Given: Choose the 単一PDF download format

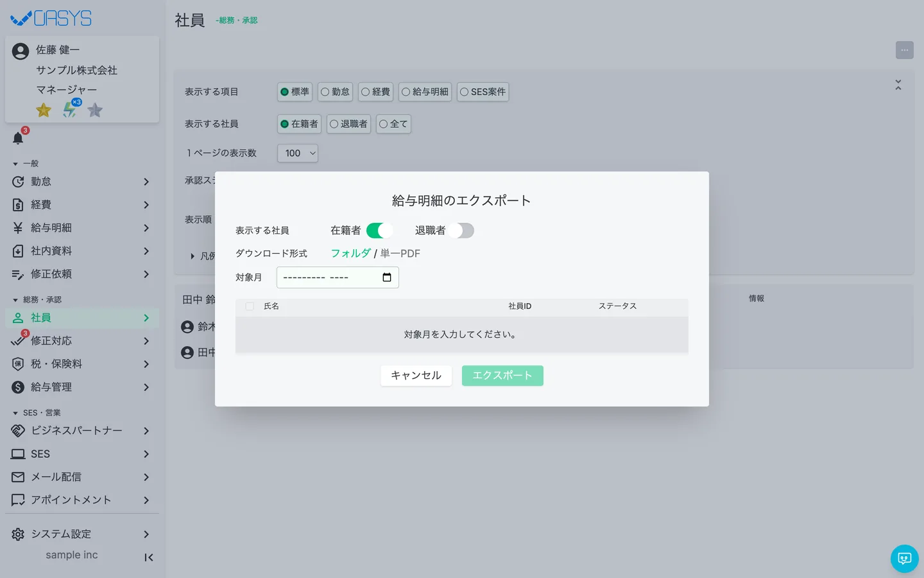Looking at the screenshot, I should click(x=400, y=254).
